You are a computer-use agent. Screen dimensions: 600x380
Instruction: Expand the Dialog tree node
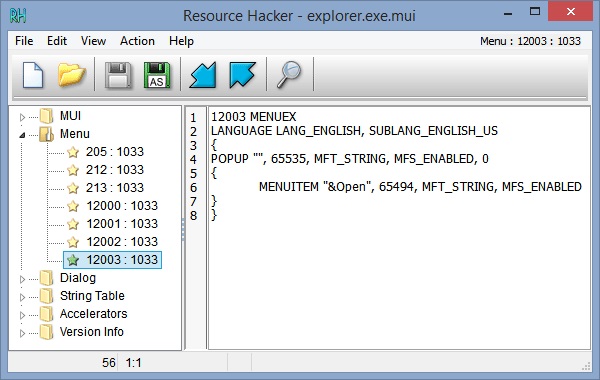[22, 279]
